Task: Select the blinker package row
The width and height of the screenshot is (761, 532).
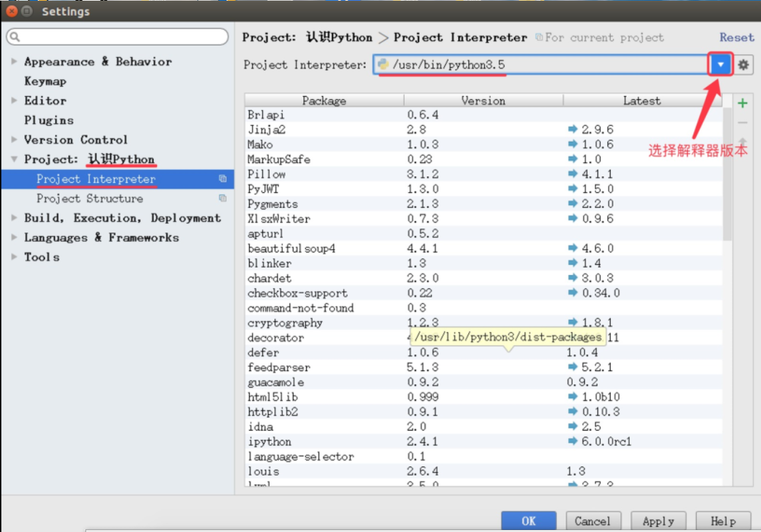Action: (483, 263)
